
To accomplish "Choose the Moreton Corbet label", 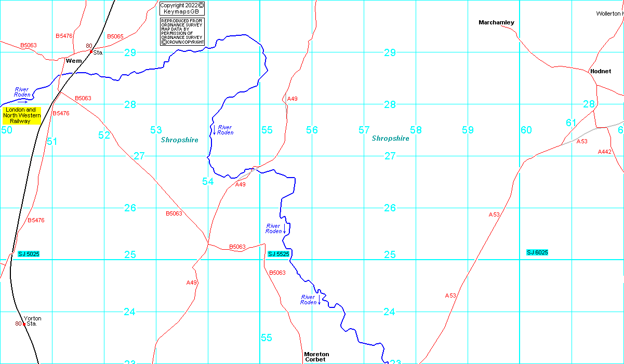I will click(316, 357).
